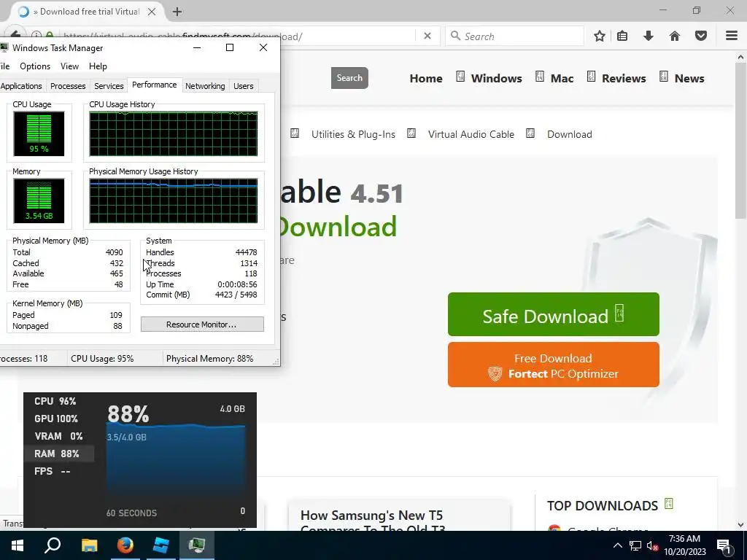This screenshot has height=560, width=747.
Task: Open the blue-striped taskbar app icon
Action: pos(161,545)
